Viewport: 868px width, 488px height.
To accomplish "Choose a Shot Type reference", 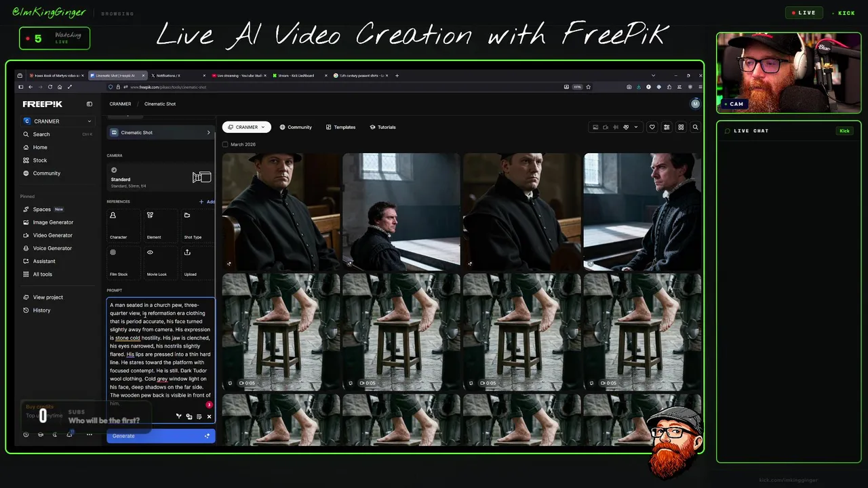I will pos(197,225).
